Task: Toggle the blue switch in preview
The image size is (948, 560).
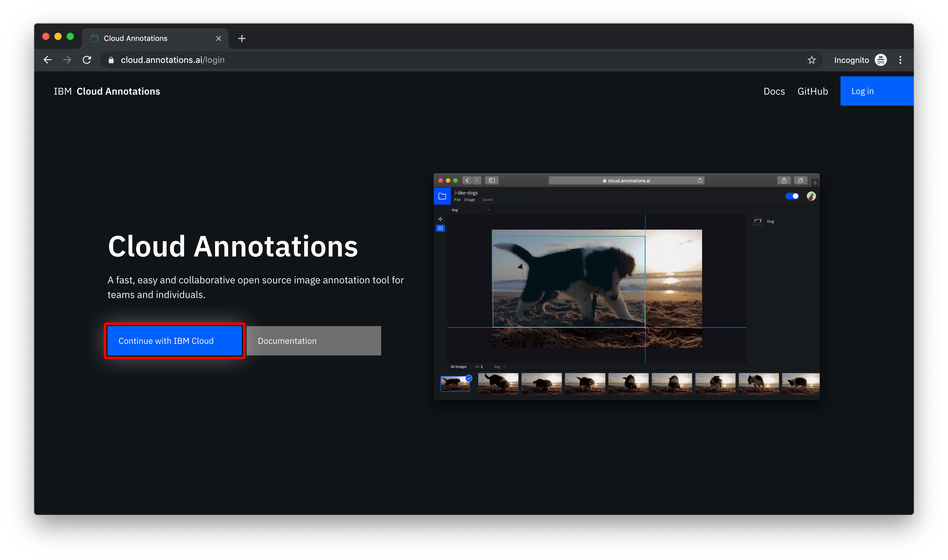Action: [792, 196]
